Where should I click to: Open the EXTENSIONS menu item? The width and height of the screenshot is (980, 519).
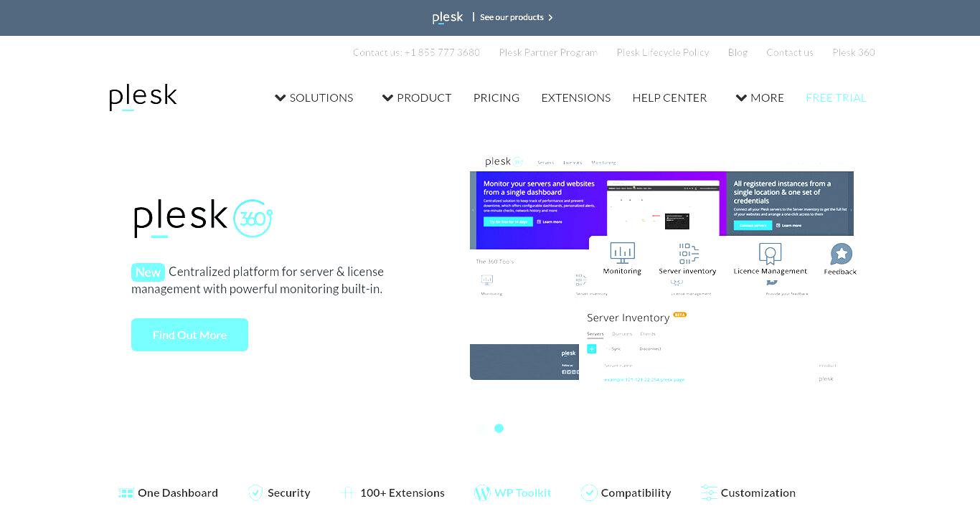coord(576,97)
